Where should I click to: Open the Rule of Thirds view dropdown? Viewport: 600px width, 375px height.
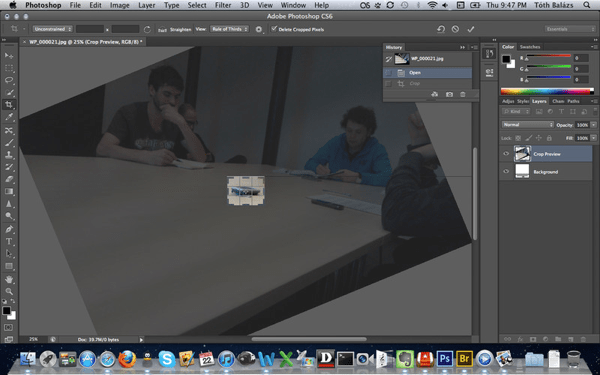click(x=230, y=29)
